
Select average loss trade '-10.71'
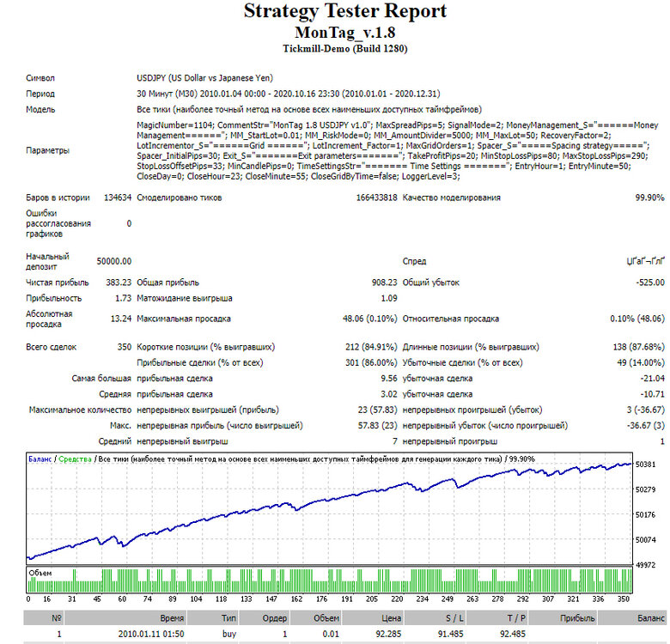[x=652, y=395]
